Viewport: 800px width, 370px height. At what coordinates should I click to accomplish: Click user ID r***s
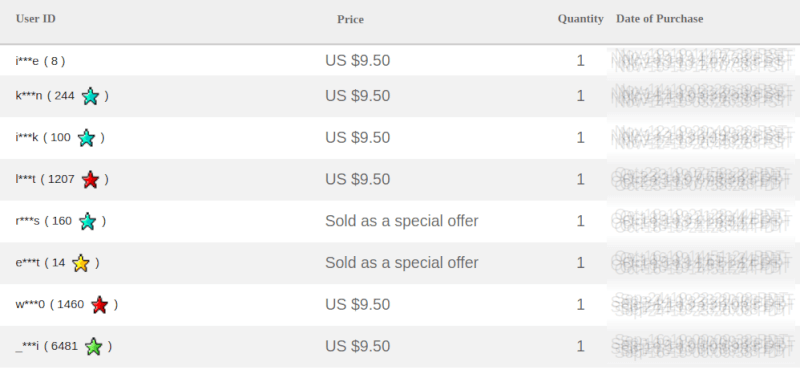(28, 221)
